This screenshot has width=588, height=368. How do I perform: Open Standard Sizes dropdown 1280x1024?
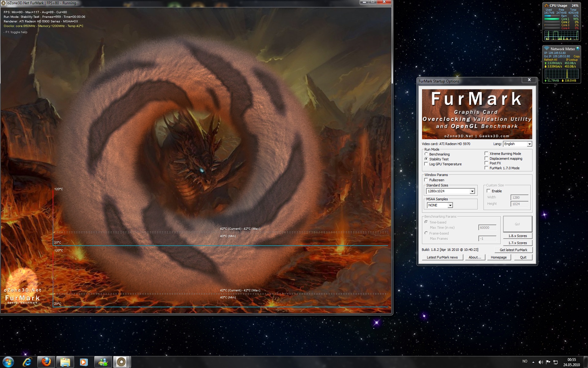pos(450,191)
